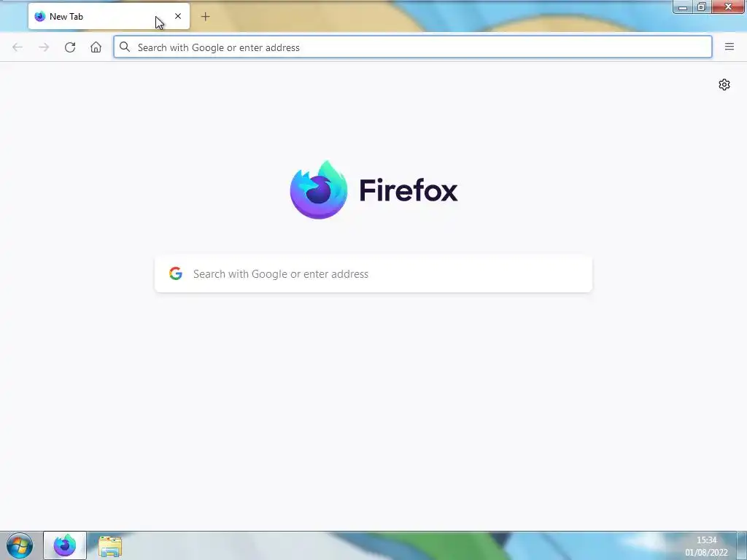Viewport: 747px width, 560px height.
Task: Click the Google logo in search box
Action: point(176,273)
